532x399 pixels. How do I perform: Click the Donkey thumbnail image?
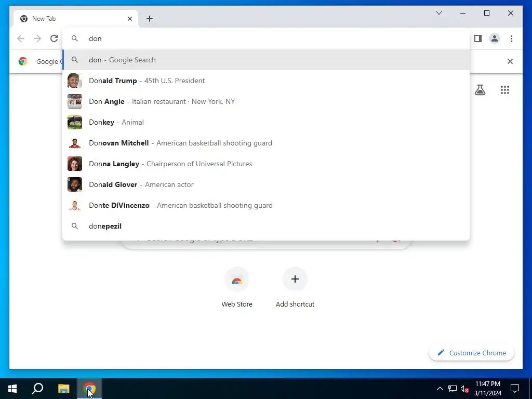coord(75,122)
